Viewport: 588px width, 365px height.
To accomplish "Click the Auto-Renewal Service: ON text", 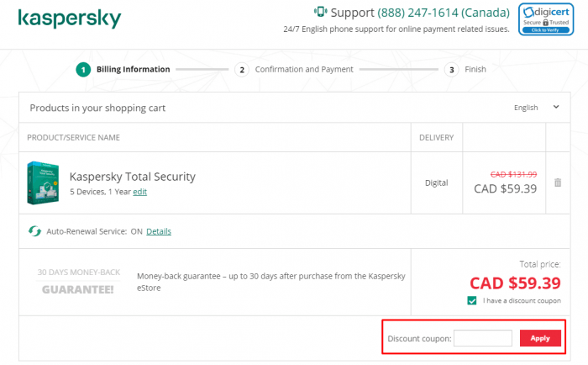I will [94, 231].
